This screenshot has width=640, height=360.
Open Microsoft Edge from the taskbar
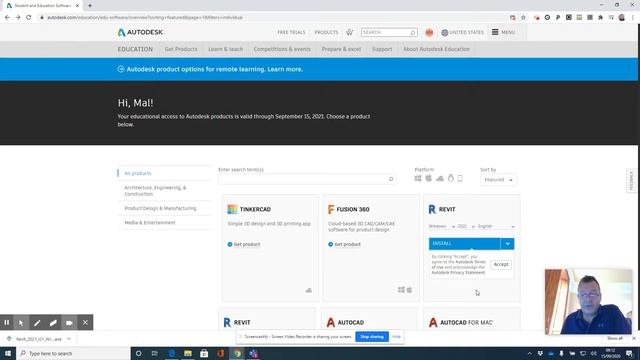click(171, 353)
